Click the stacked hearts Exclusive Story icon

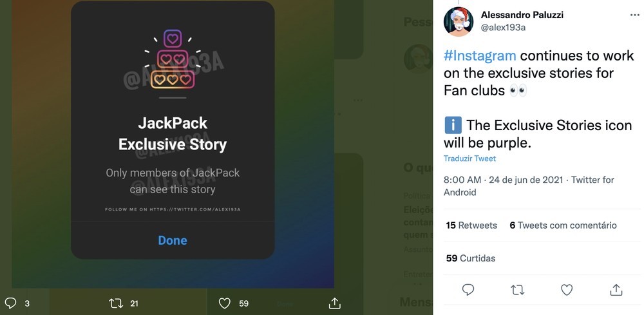pyautogui.click(x=172, y=61)
